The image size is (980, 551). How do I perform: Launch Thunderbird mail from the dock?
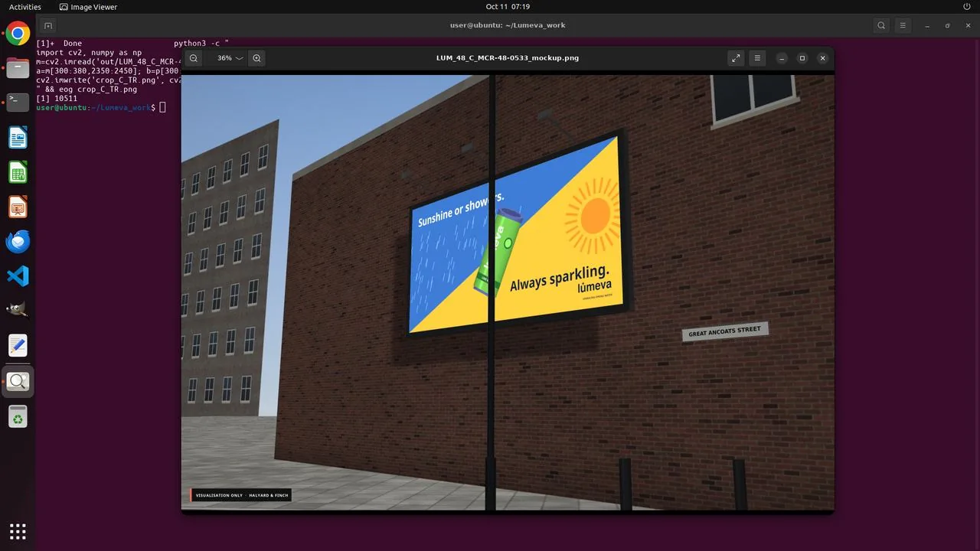[x=18, y=241]
